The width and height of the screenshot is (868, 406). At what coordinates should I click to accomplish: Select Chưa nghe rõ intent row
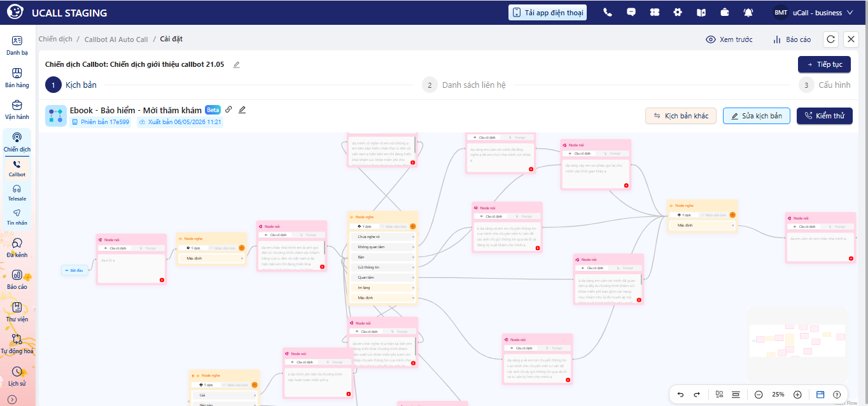(x=382, y=237)
